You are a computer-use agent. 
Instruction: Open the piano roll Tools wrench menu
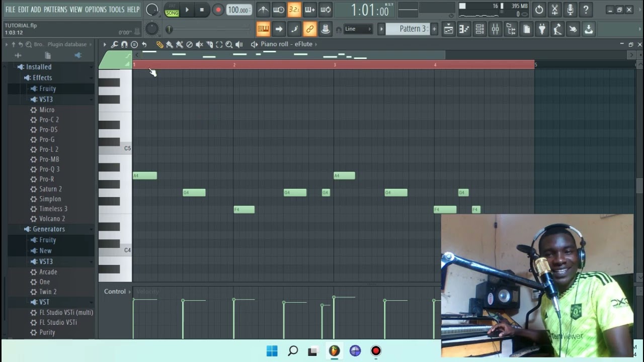pyautogui.click(x=114, y=44)
